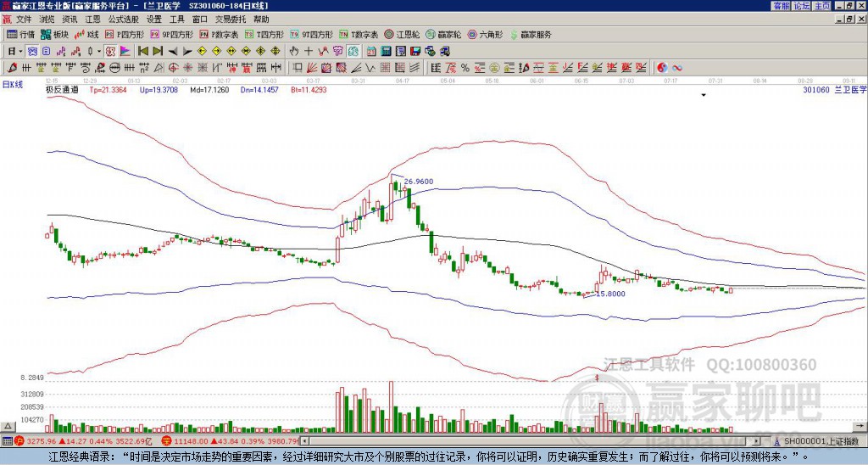Click the 11148.00 index value in status bar
The image size is (868, 465).
tap(191, 441)
